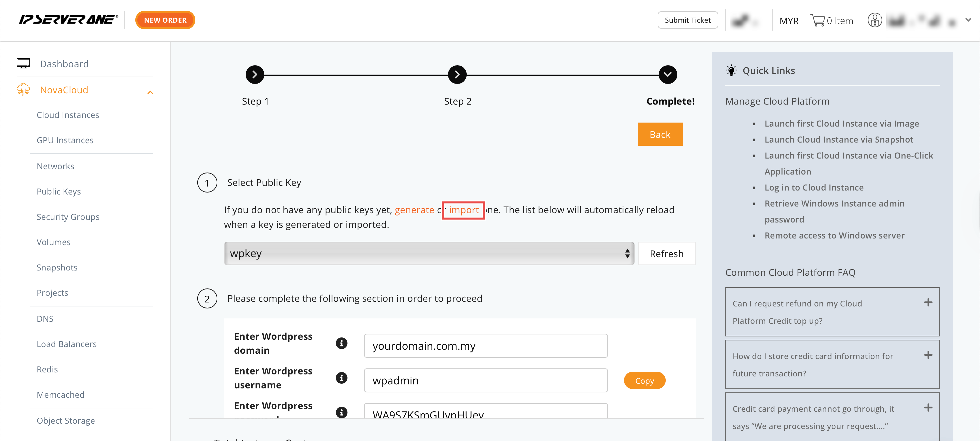
Task: Open Object Storage
Action: tap(66, 420)
